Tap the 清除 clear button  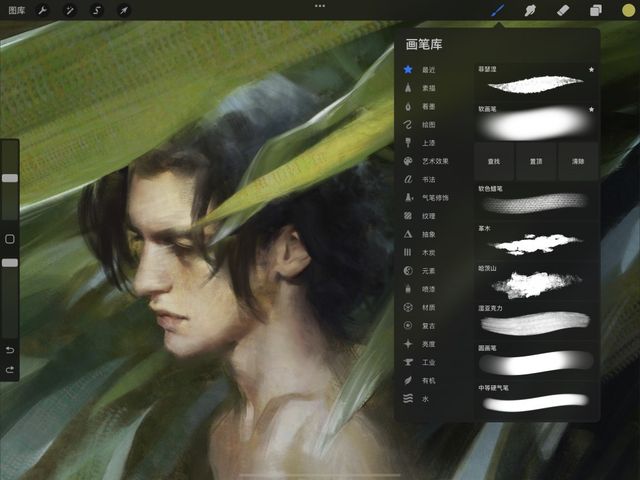(x=578, y=162)
